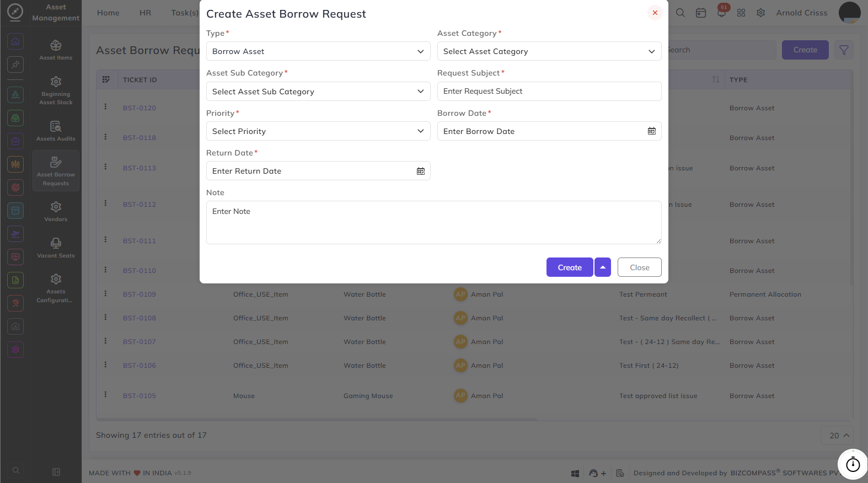Click the Note text area
This screenshot has height=483, width=868.
click(x=434, y=222)
